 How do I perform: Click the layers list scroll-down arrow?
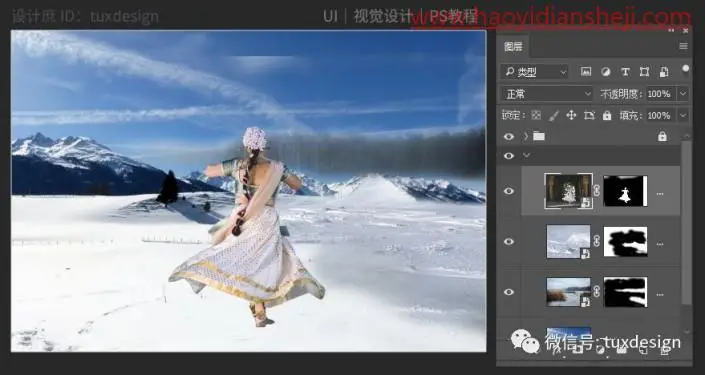coord(686,332)
